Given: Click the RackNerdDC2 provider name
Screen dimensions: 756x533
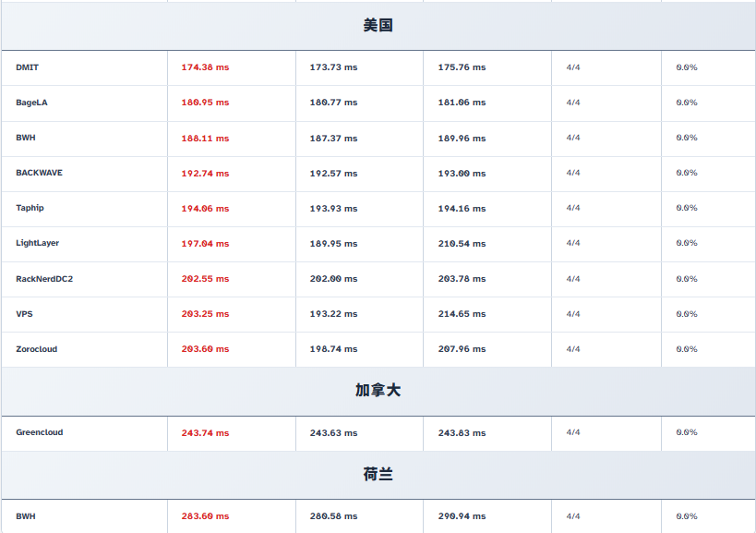Looking at the screenshot, I should coord(44,279).
